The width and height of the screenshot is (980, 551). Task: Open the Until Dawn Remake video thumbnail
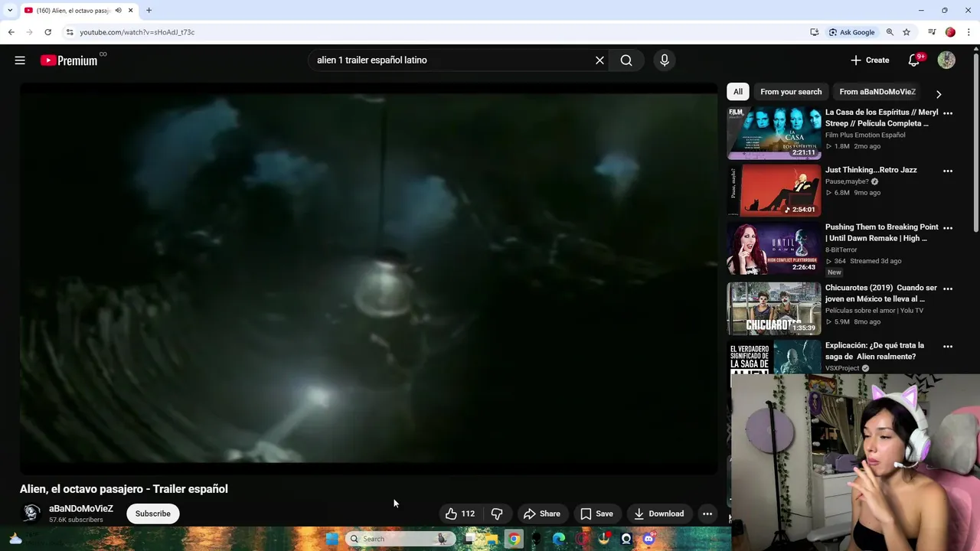pyautogui.click(x=774, y=248)
